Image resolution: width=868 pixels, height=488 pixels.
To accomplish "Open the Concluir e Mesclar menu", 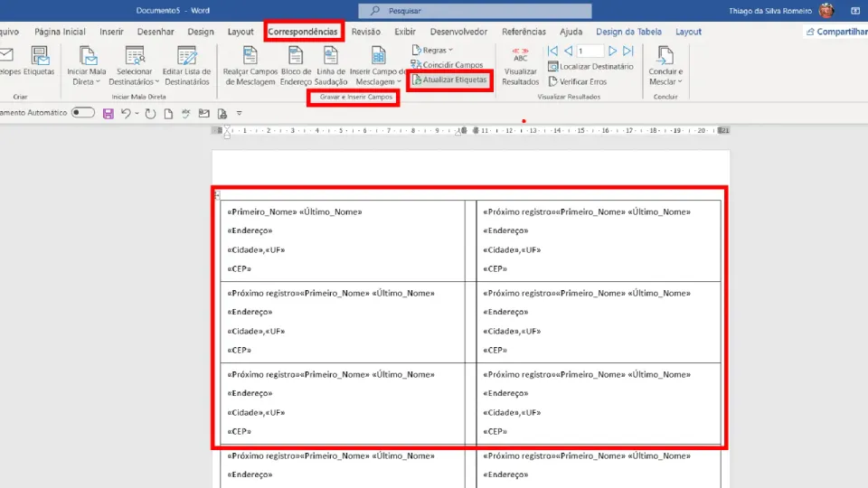I will (665, 66).
